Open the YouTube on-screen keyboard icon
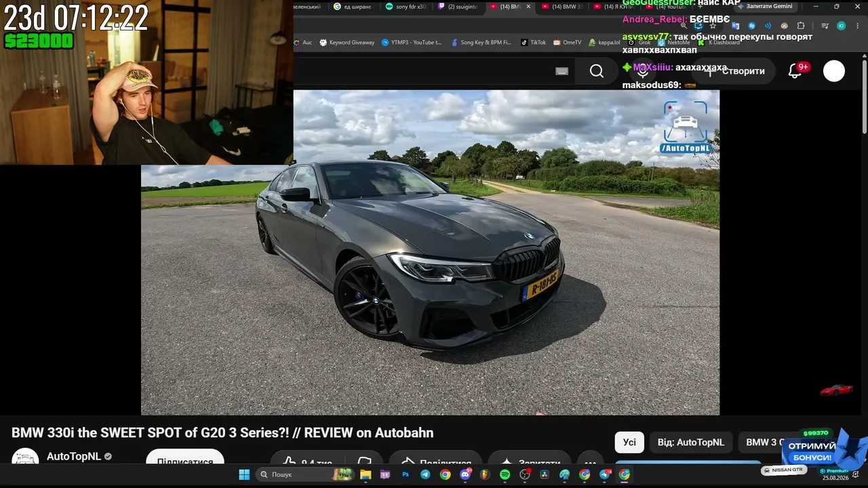868x488 pixels. (561, 71)
